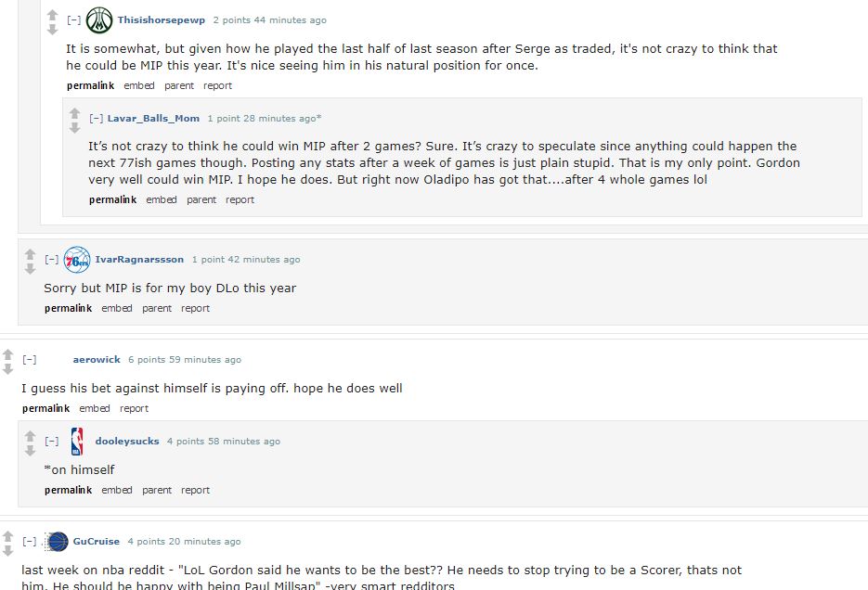Upvote aerowick's comment
The width and height of the screenshot is (868, 590).
point(7,354)
